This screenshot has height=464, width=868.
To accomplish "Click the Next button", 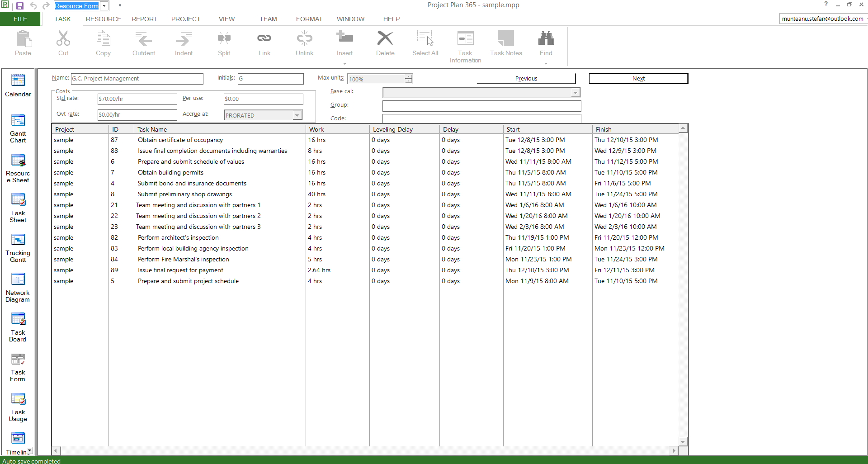I will 638,78.
